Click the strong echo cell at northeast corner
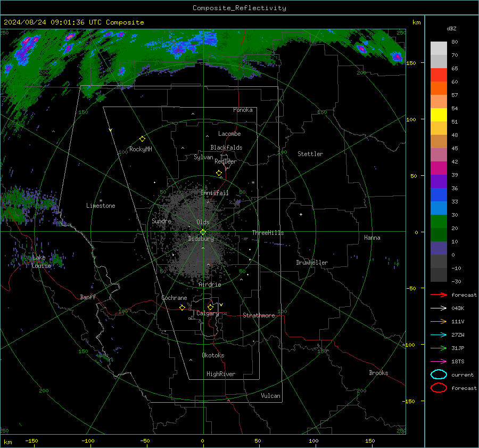 [x=397, y=56]
